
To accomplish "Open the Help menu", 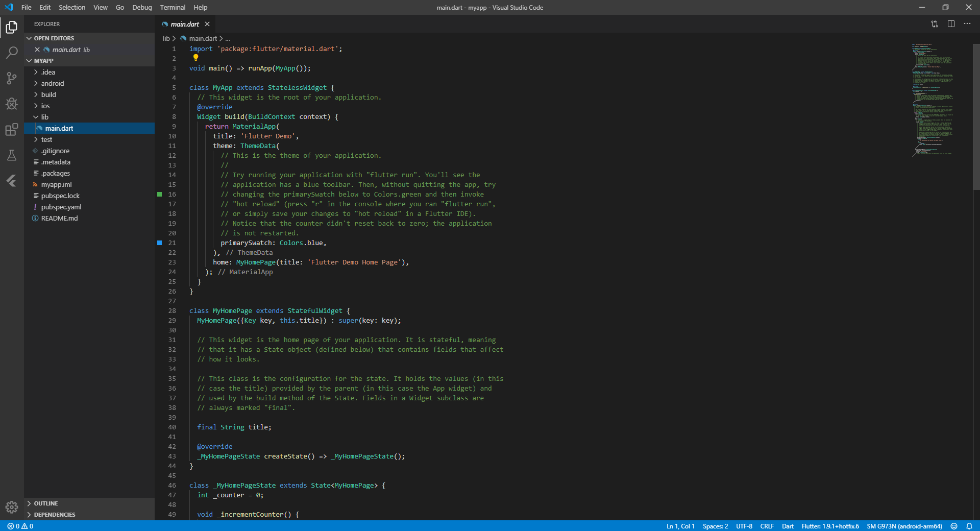I will coord(201,7).
